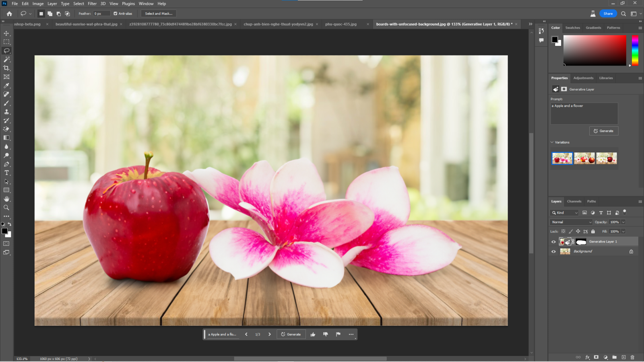Delete layer using trash icon
Viewport: 644px width, 362px height.
pos(632,357)
